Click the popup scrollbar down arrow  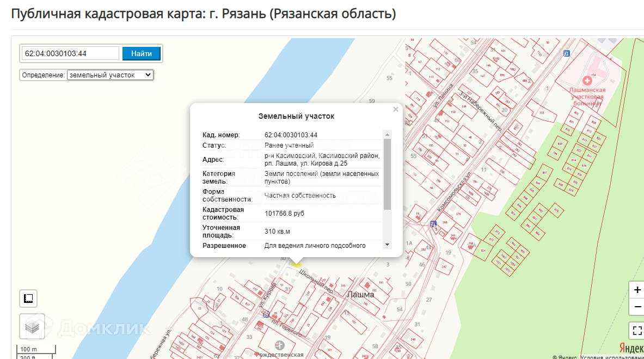387,245
